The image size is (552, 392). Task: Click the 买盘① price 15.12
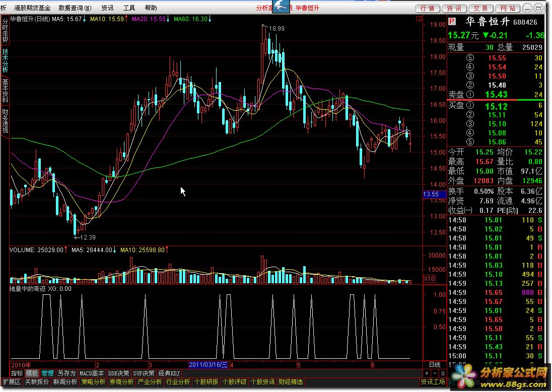click(x=497, y=106)
